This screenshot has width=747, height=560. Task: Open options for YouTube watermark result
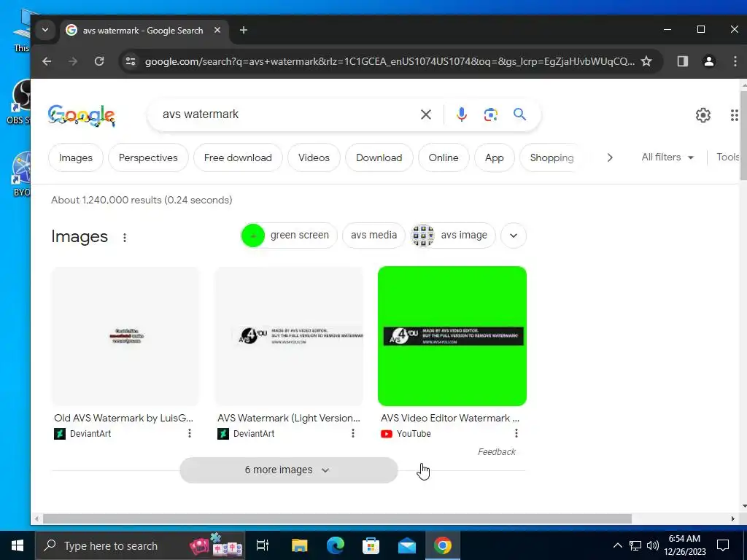click(x=516, y=433)
